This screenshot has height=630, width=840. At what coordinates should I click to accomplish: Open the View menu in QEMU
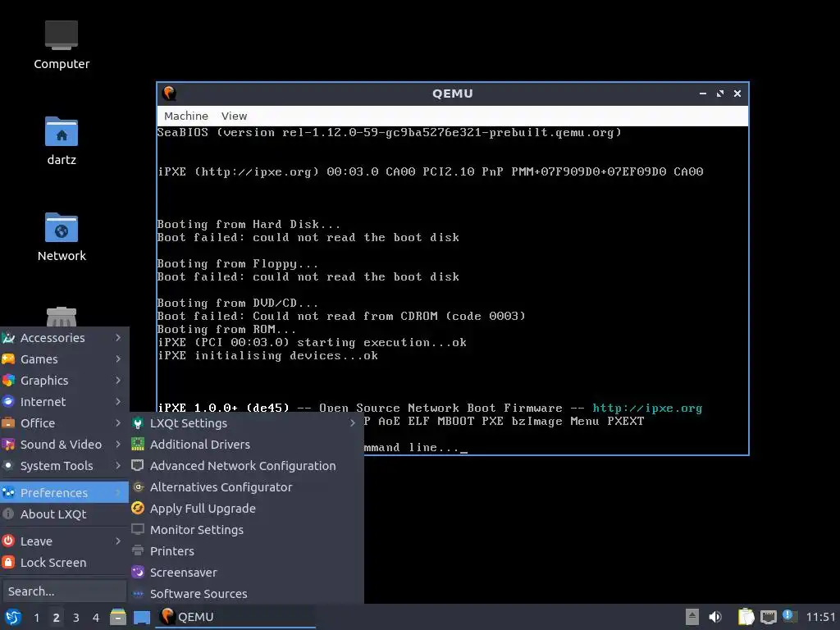point(234,116)
